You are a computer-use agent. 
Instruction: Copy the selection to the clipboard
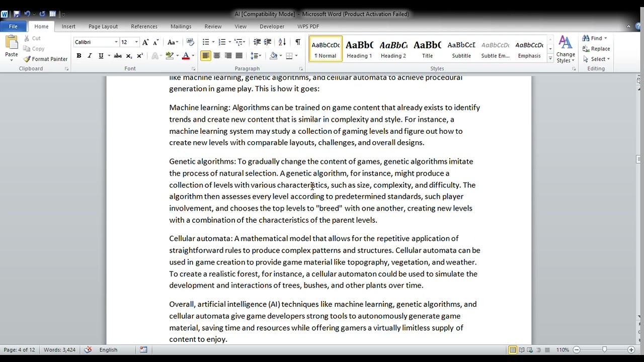click(x=34, y=49)
